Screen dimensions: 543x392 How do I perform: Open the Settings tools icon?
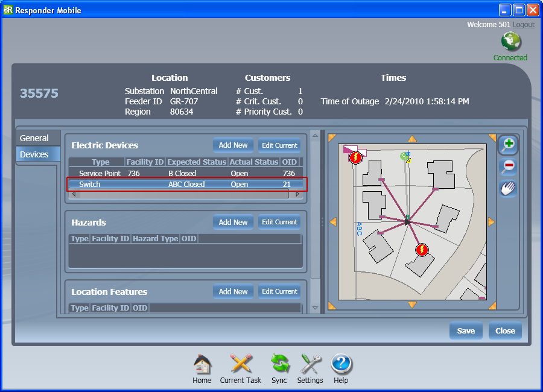click(310, 364)
